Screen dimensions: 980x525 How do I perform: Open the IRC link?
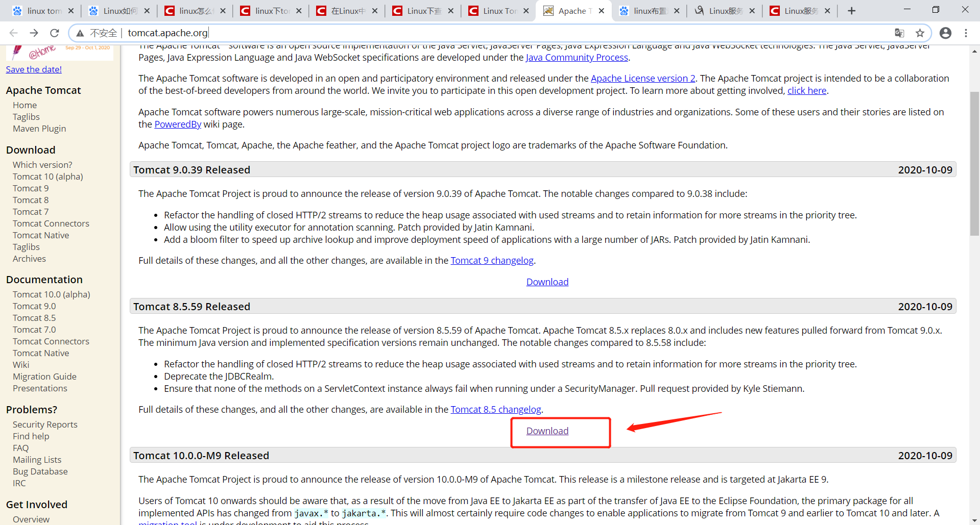pos(19,483)
